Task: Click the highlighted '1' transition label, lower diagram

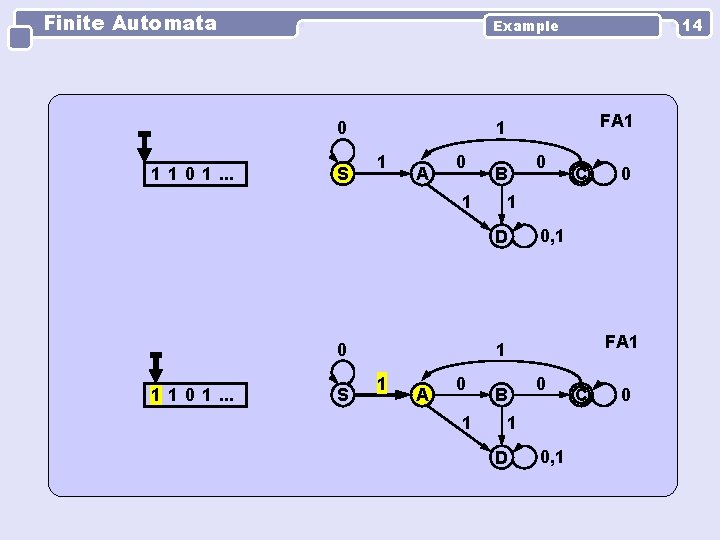Action: pyautogui.click(x=382, y=383)
